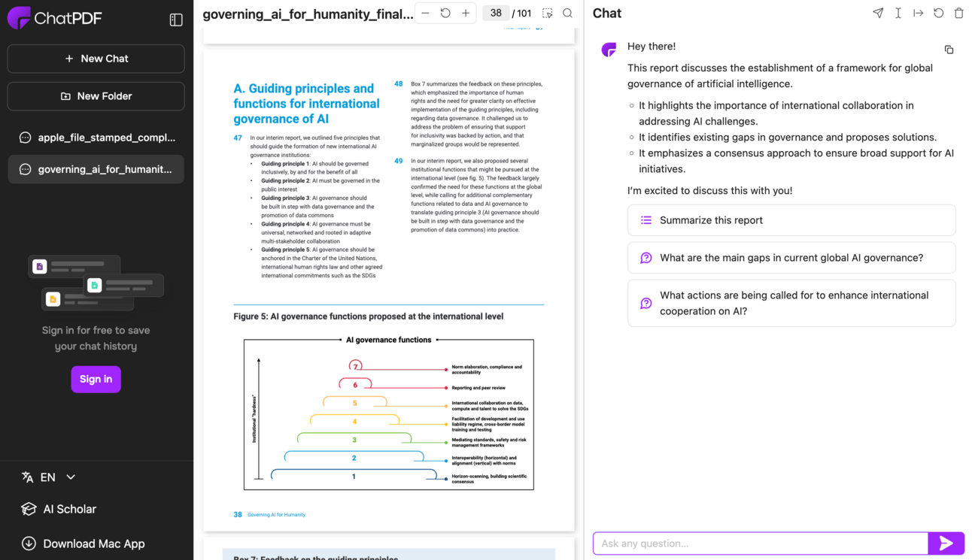Click paragraph number 48 in the PDF

coord(399,84)
